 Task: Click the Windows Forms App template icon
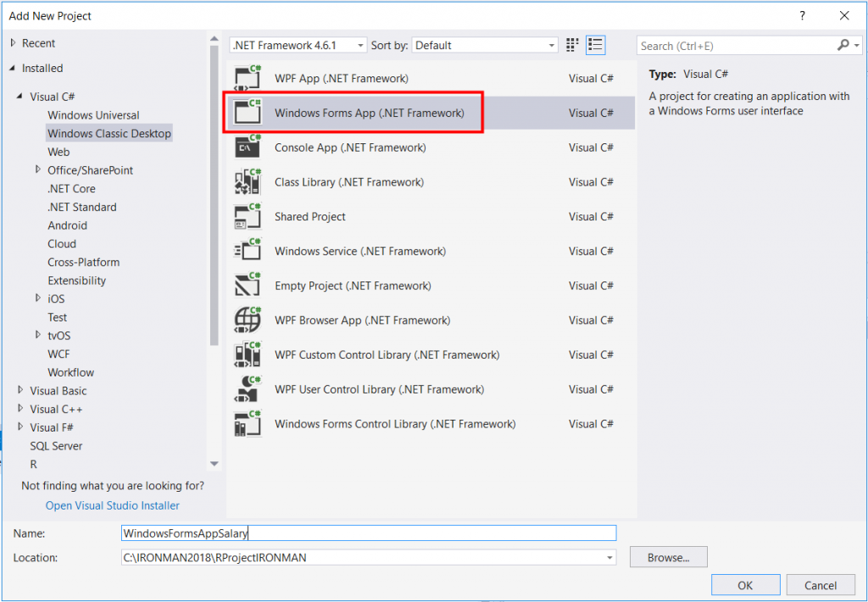[x=248, y=113]
